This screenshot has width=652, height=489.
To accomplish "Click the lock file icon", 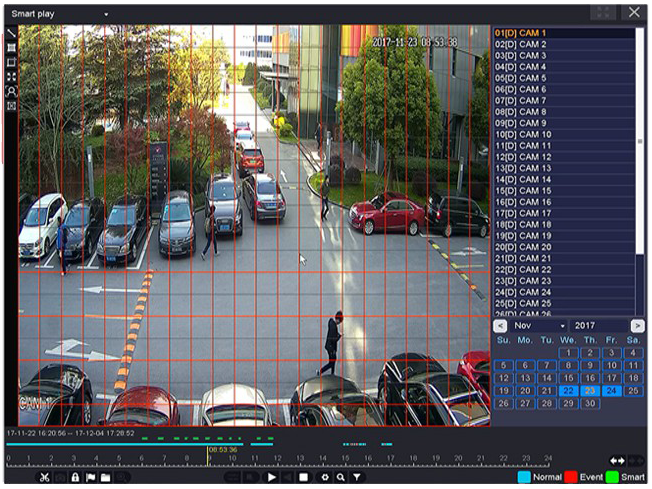I will point(75,477).
